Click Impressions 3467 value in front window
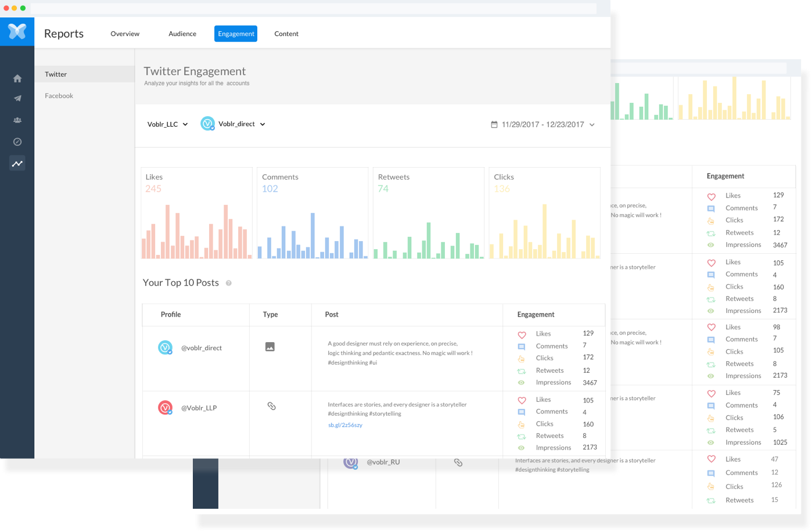This screenshot has height=532, width=812. (x=590, y=383)
